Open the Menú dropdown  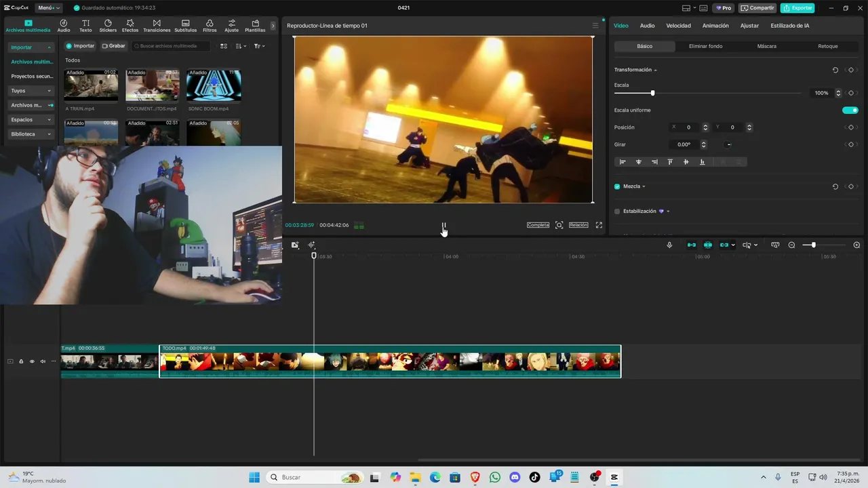coord(48,8)
